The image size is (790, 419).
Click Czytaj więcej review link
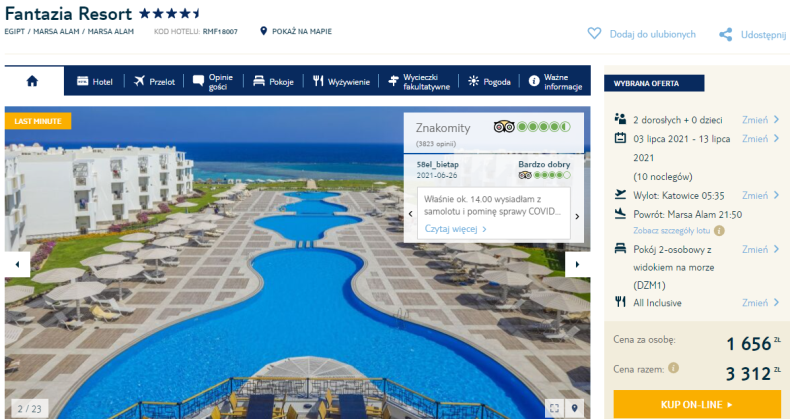tap(455, 229)
